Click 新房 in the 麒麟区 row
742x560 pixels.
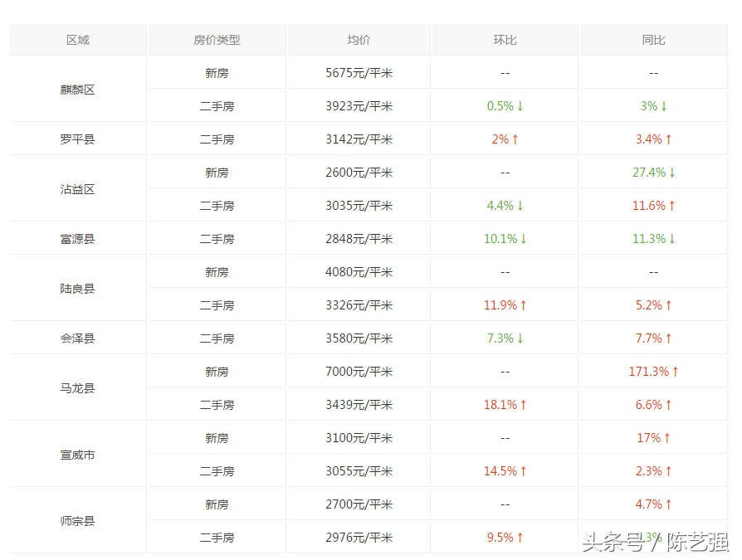point(217,73)
